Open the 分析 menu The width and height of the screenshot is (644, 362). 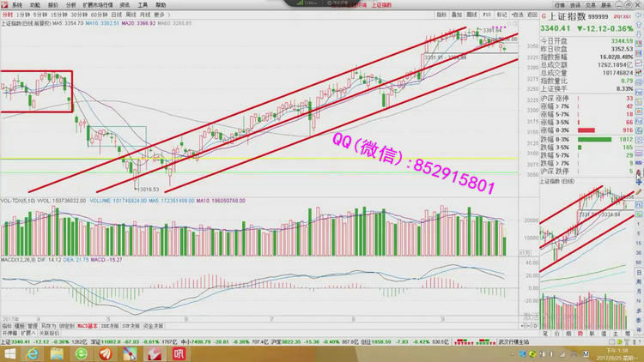tap(71, 5)
